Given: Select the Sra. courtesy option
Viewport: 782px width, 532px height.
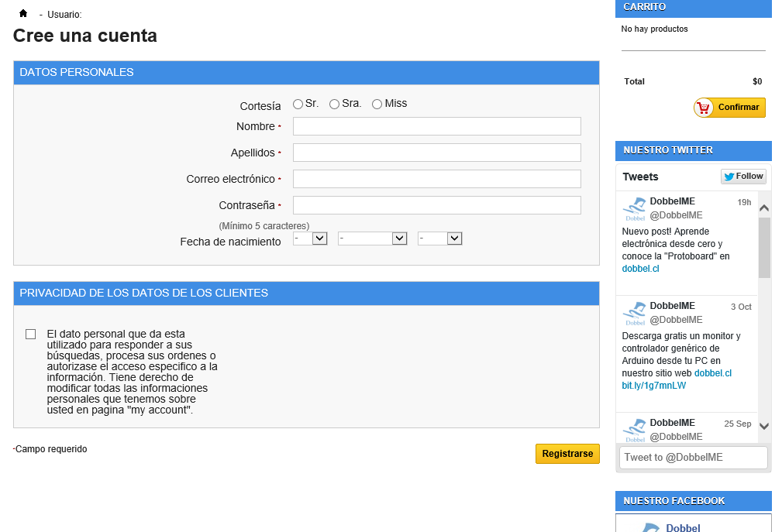Looking at the screenshot, I should coord(334,104).
